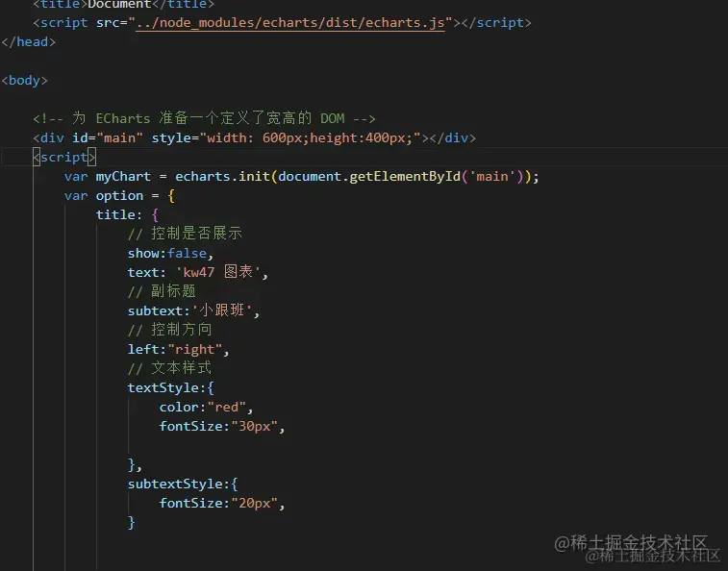This screenshot has height=571, width=728.
Task: Click the color "red" string value
Action: [226, 408]
